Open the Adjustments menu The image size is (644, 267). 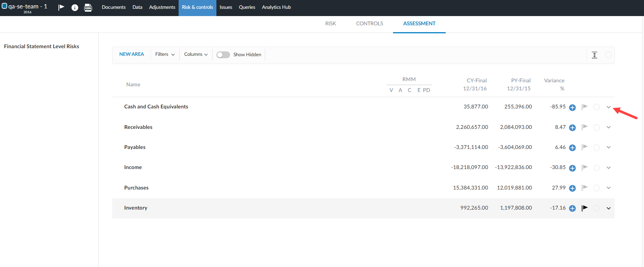click(162, 7)
